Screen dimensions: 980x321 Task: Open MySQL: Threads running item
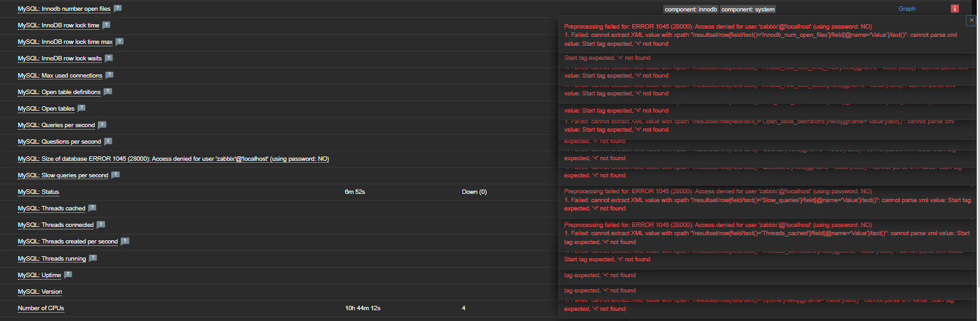click(52, 259)
